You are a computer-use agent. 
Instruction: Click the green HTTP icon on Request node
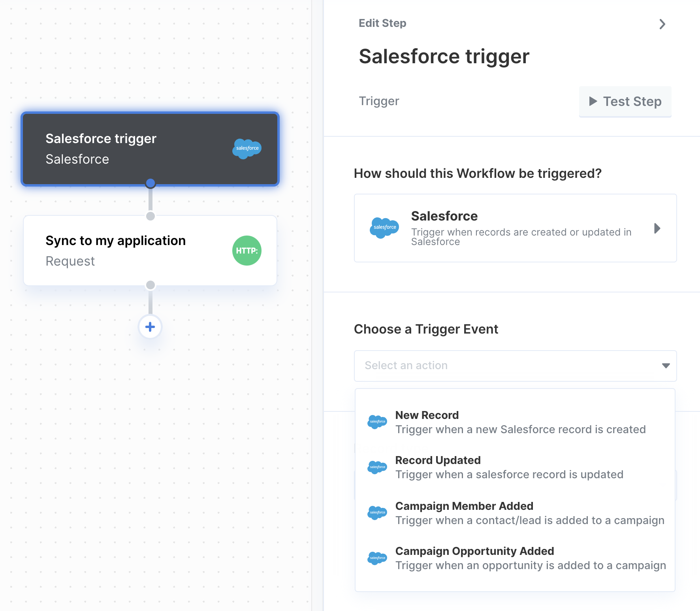[247, 251]
